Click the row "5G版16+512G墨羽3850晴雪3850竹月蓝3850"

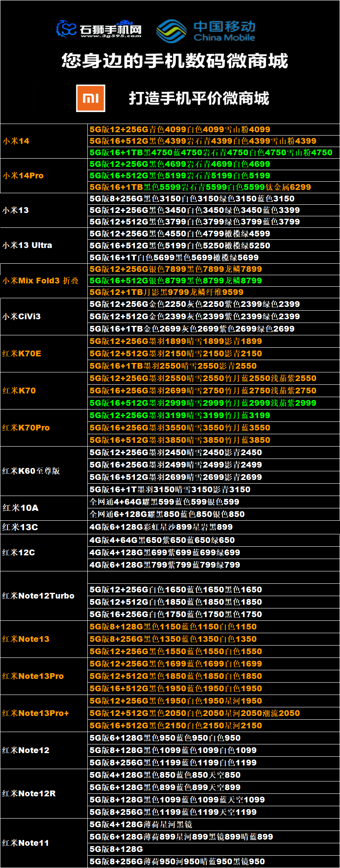coord(214,440)
